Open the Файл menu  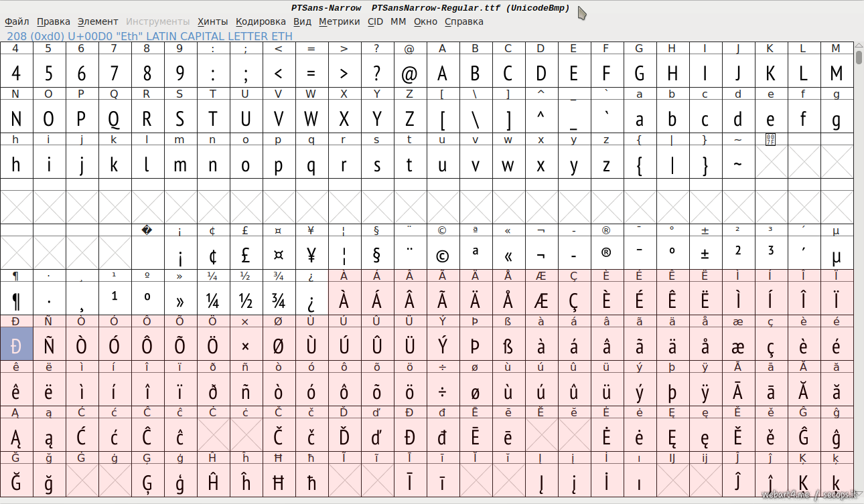pos(17,21)
